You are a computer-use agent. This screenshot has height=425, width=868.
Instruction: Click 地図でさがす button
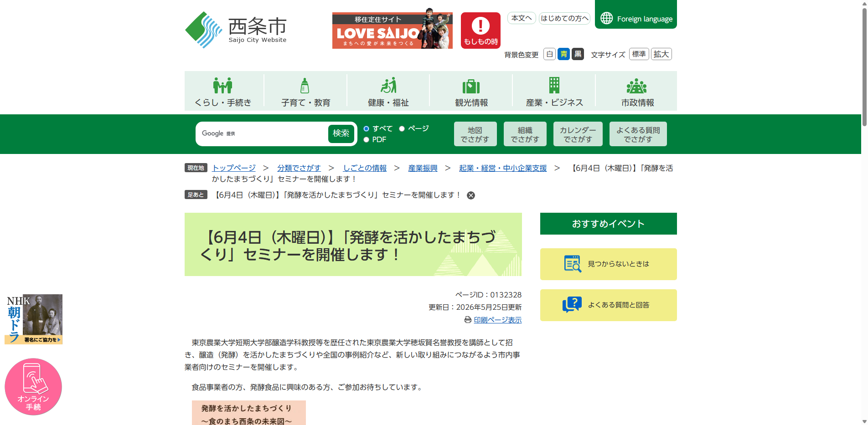tap(475, 134)
